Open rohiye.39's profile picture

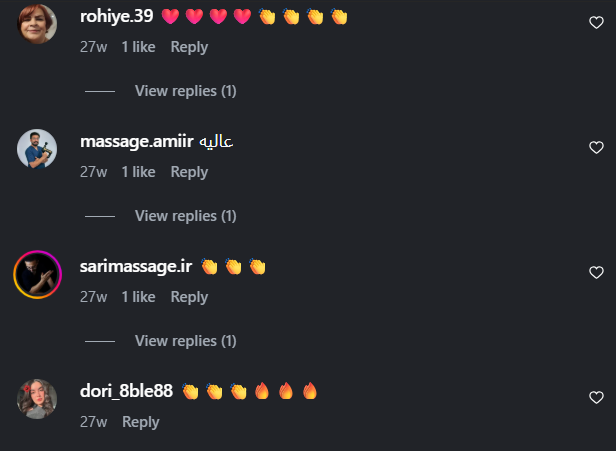(x=37, y=24)
